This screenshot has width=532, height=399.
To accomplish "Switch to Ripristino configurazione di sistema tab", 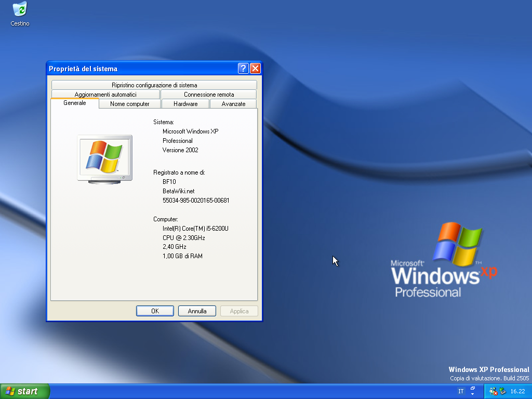I will [x=154, y=85].
